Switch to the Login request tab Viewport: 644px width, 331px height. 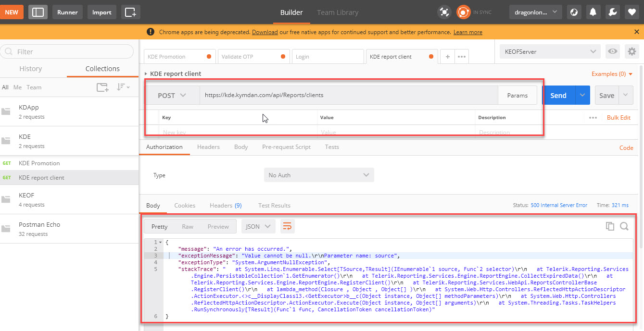pos(328,57)
